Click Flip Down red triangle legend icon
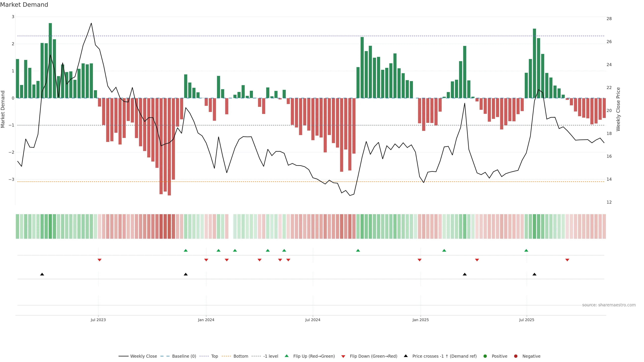The height and width of the screenshot is (362, 644). click(343, 356)
